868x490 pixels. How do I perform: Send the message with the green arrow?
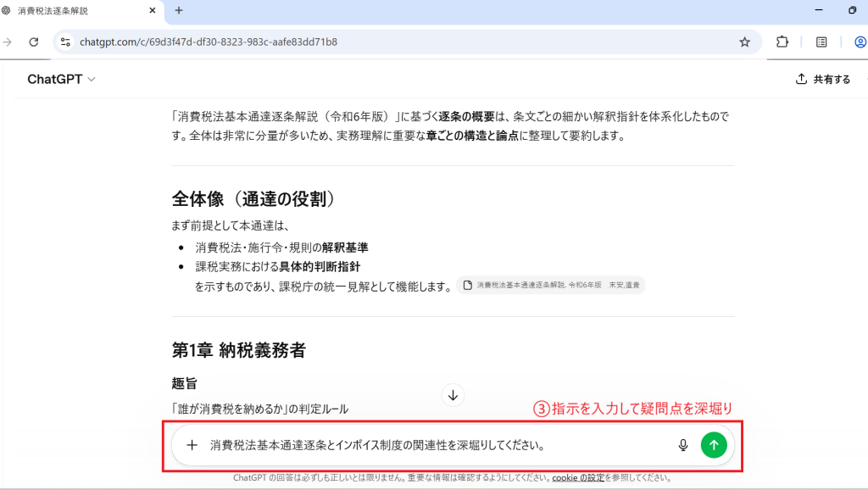(714, 445)
